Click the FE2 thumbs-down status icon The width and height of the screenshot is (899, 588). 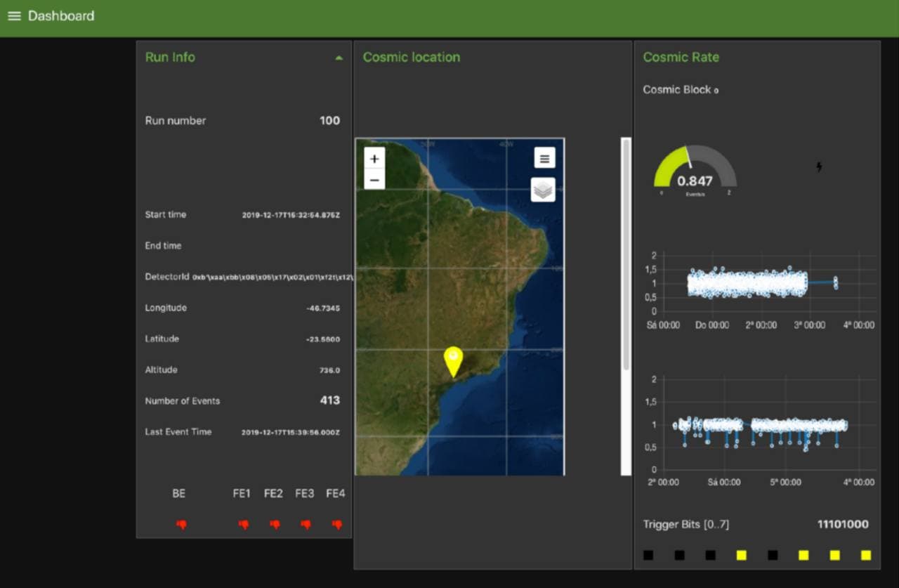275,525
